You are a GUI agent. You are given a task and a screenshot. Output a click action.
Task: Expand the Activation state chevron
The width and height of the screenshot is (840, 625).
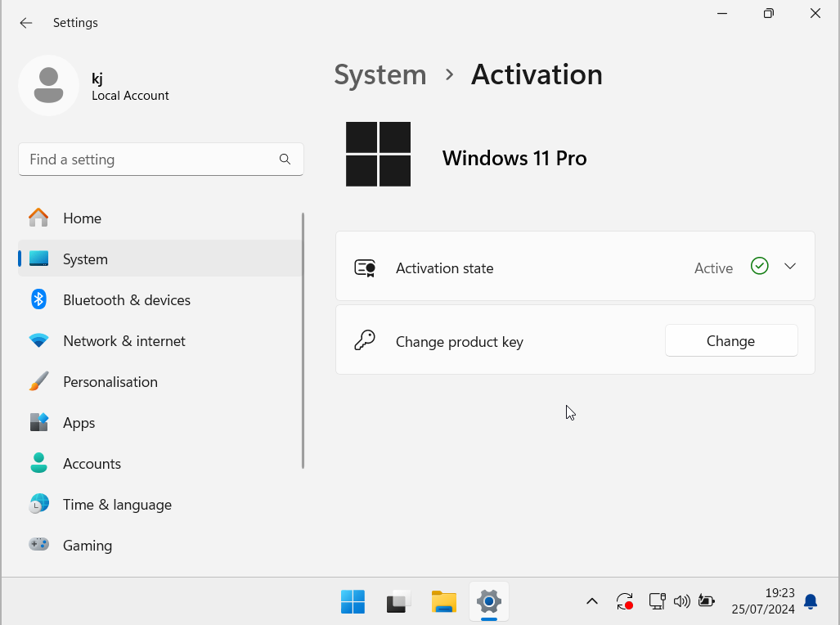[x=790, y=266]
